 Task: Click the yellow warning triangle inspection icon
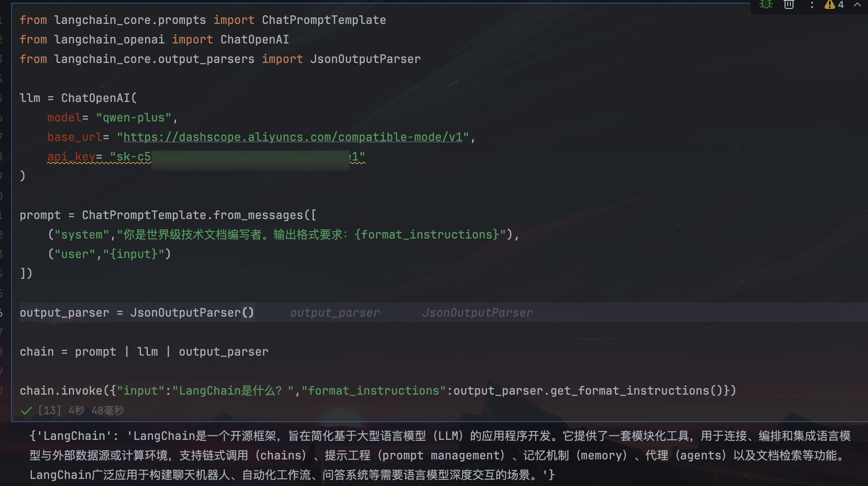(x=829, y=5)
